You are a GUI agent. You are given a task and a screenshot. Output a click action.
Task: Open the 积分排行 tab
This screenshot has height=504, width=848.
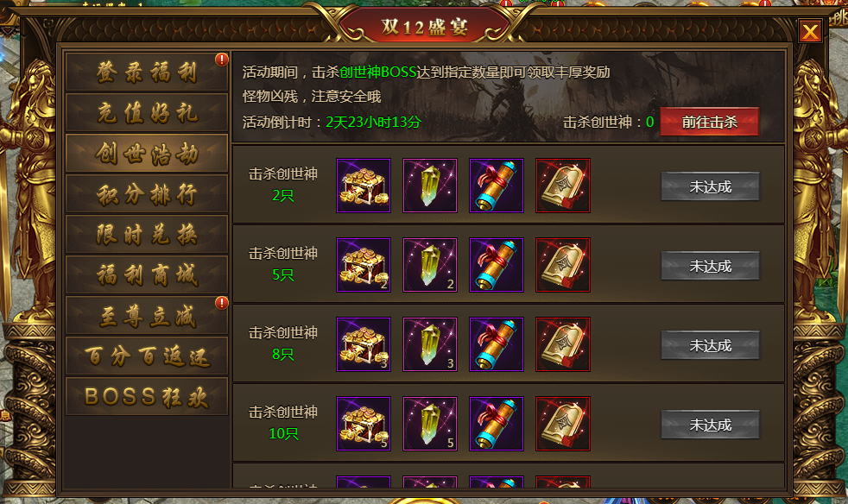pos(147,193)
